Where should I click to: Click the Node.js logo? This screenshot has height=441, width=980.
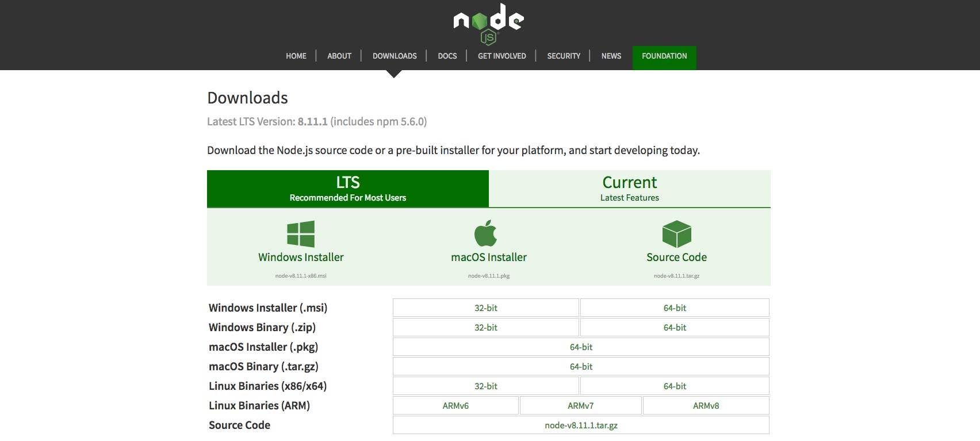click(488, 24)
